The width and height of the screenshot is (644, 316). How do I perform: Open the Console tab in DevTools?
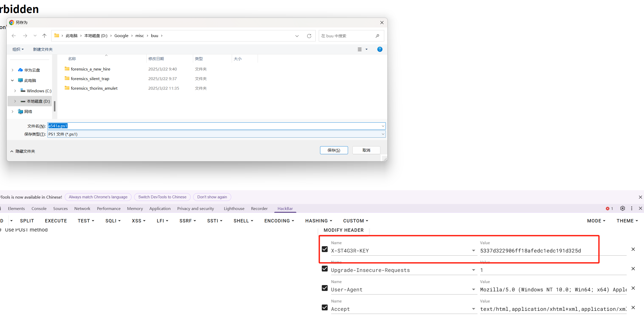[x=39, y=208]
